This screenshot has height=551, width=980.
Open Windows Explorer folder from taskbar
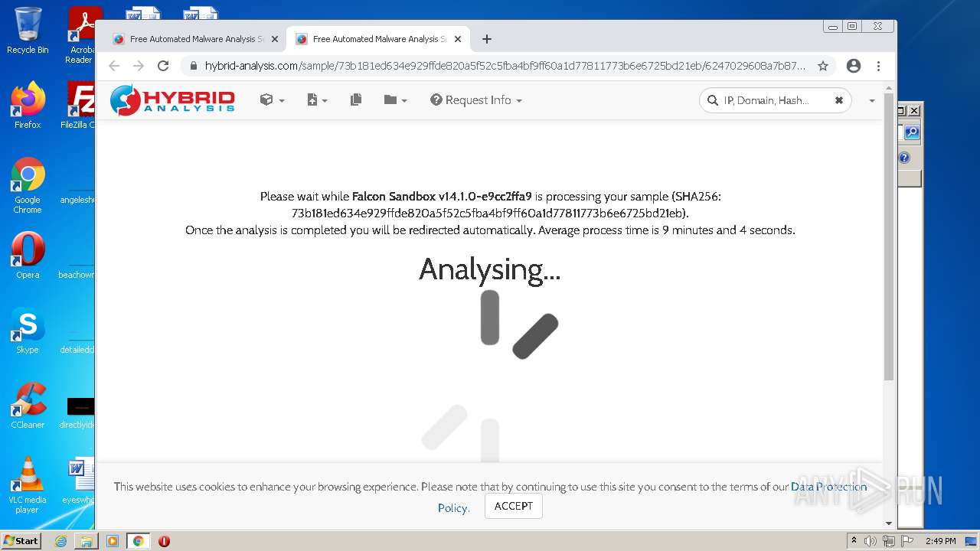coord(87,541)
